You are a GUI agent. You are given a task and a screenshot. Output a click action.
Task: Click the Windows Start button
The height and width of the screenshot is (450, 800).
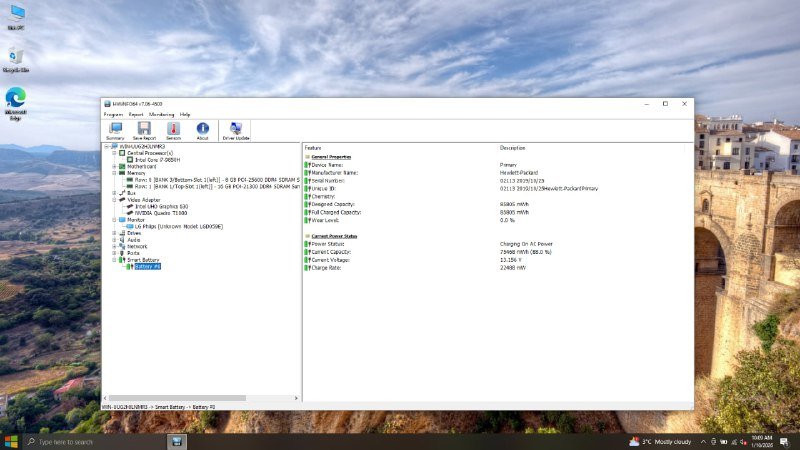[11, 441]
